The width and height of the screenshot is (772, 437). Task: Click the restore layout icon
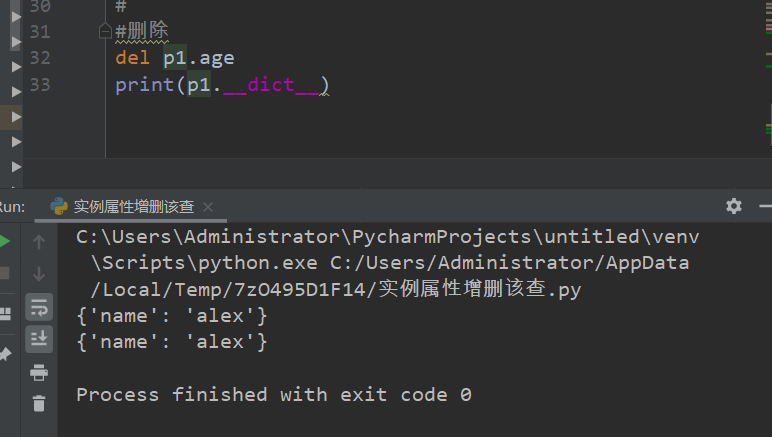coord(5,313)
